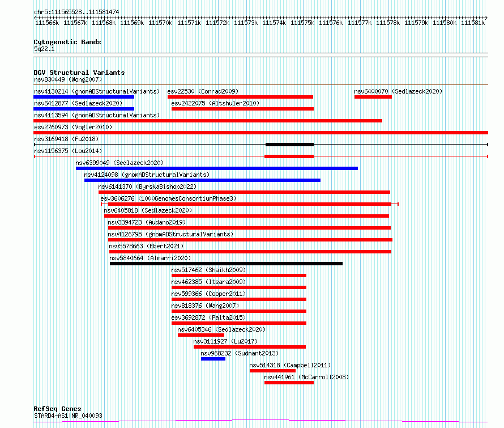This screenshot has width=504, height=428.
Task: Click the nsv6405818 (Sedlazeck2020) label
Action: pyautogui.click(x=148, y=210)
